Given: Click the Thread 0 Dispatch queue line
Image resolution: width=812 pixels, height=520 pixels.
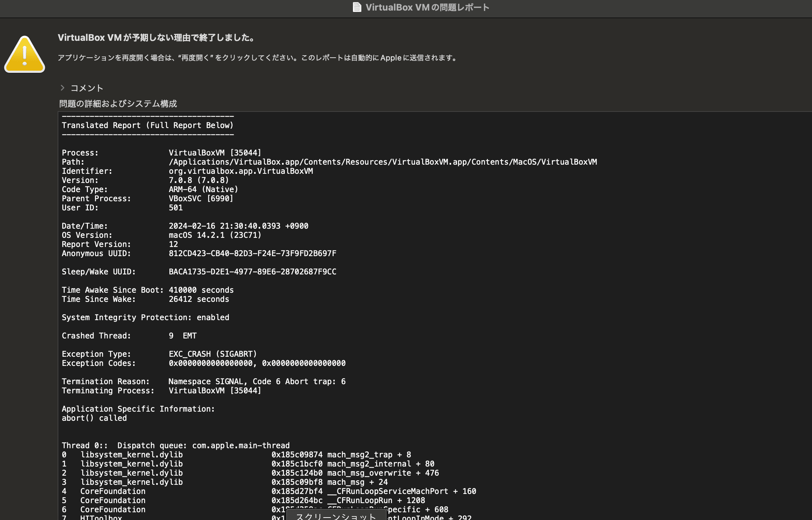Looking at the screenshot, I should (176, 445).
